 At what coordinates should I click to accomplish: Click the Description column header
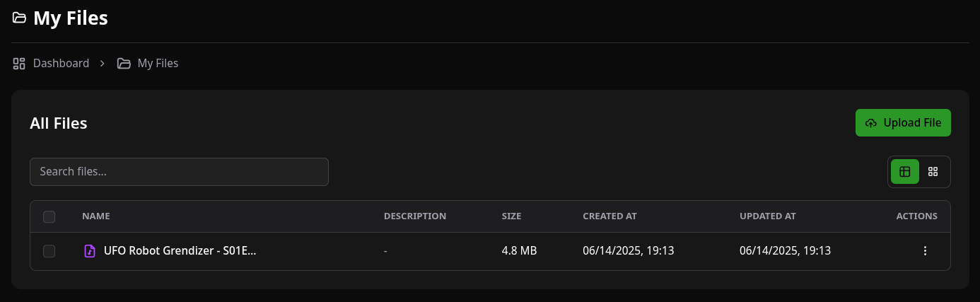tap(415, 216)
